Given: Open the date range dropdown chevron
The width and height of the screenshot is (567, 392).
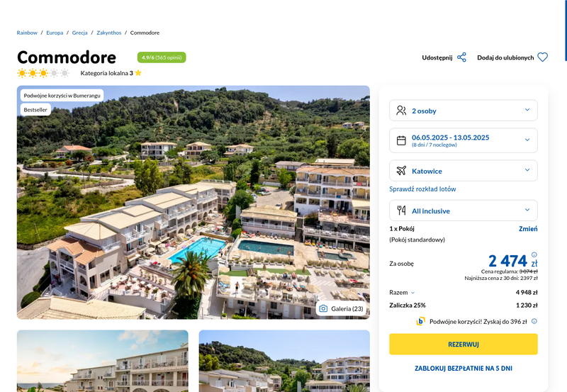Looking at the screenshot, I should 527,140.
